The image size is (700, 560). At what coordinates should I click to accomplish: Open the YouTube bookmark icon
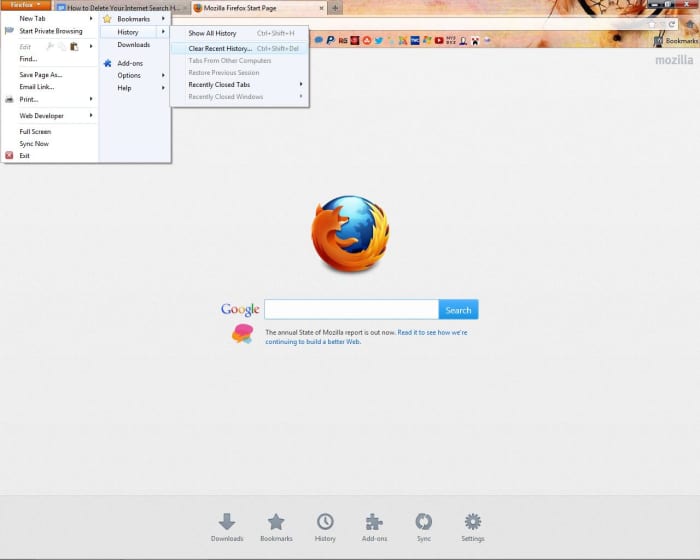[439, 41]
